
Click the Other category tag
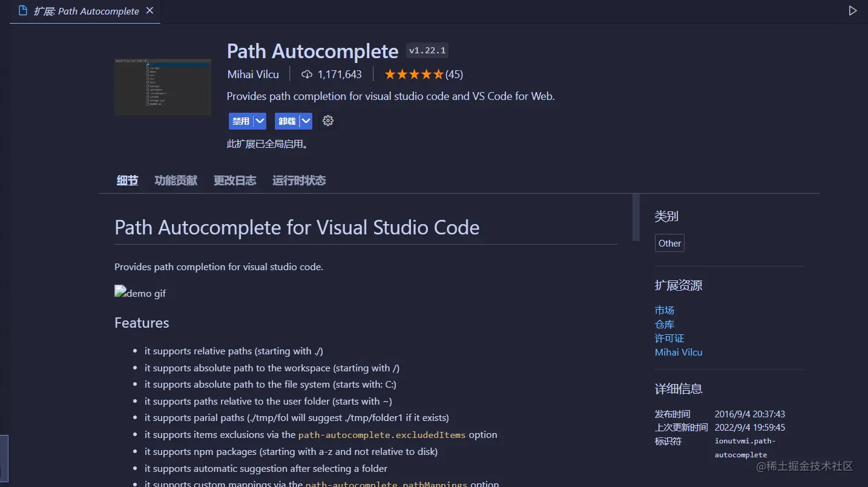pyautogui.click(x=669, y=243)
